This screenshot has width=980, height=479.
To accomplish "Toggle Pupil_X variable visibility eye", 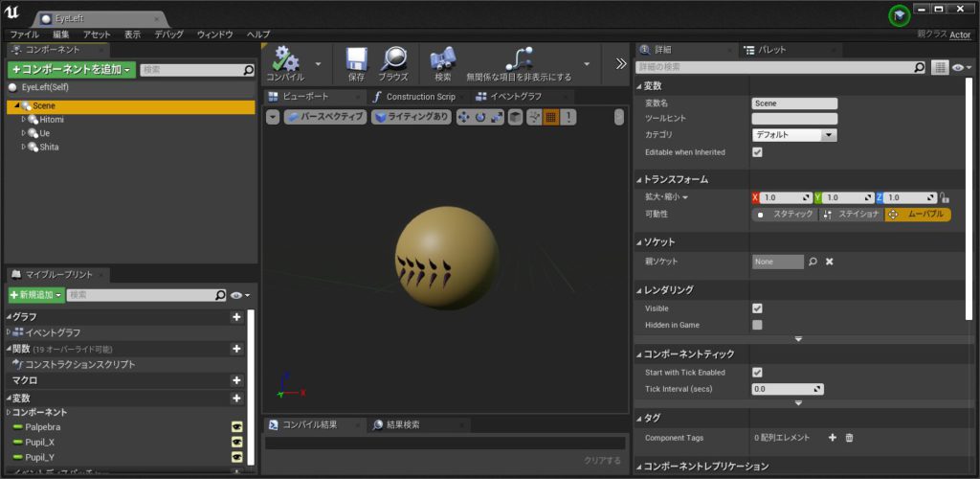I will click(237, 442).
